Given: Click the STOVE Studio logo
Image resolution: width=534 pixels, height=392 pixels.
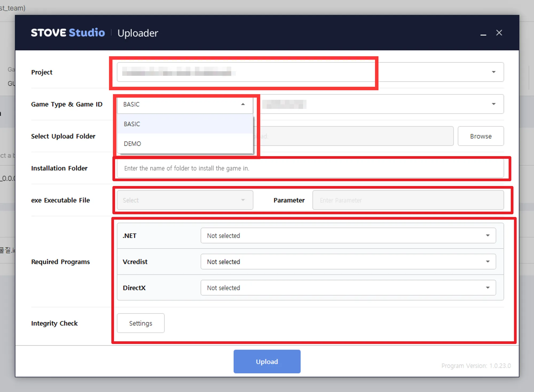Looking at the screenshot, I should coord(68,33).
